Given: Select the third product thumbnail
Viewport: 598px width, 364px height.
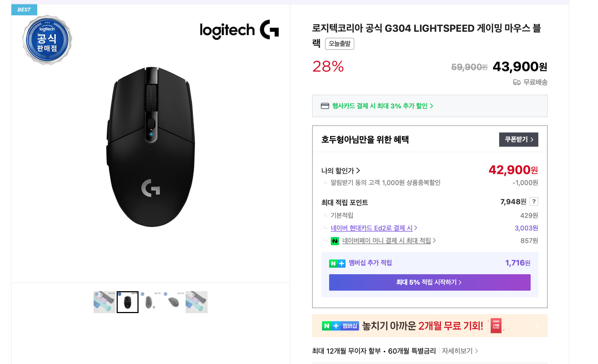Looking at the screenshot, I should (x=150, y=302).
